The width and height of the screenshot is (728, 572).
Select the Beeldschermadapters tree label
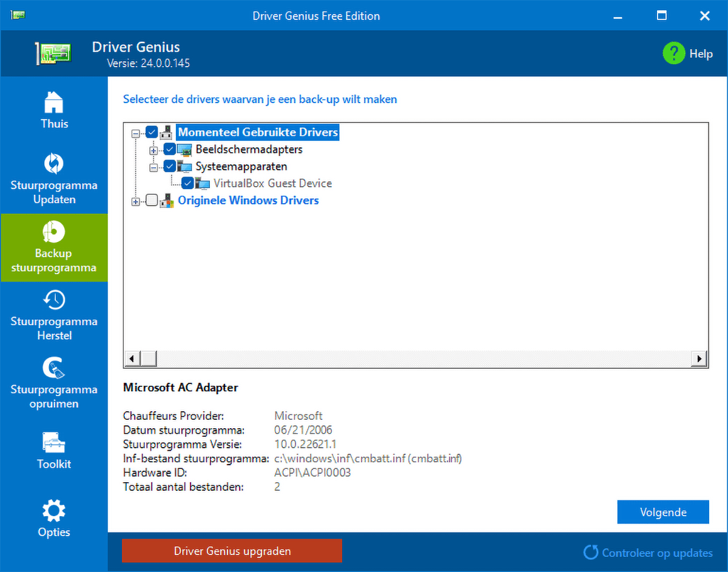249,149
